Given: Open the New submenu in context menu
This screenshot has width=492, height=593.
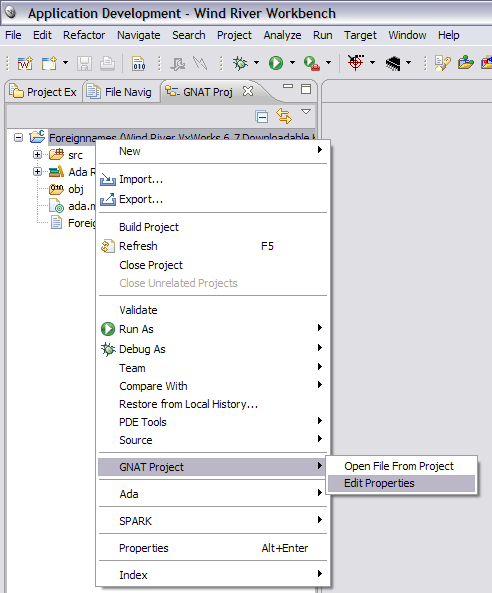Looking at the screenshot, I should (x=213, y=151).
